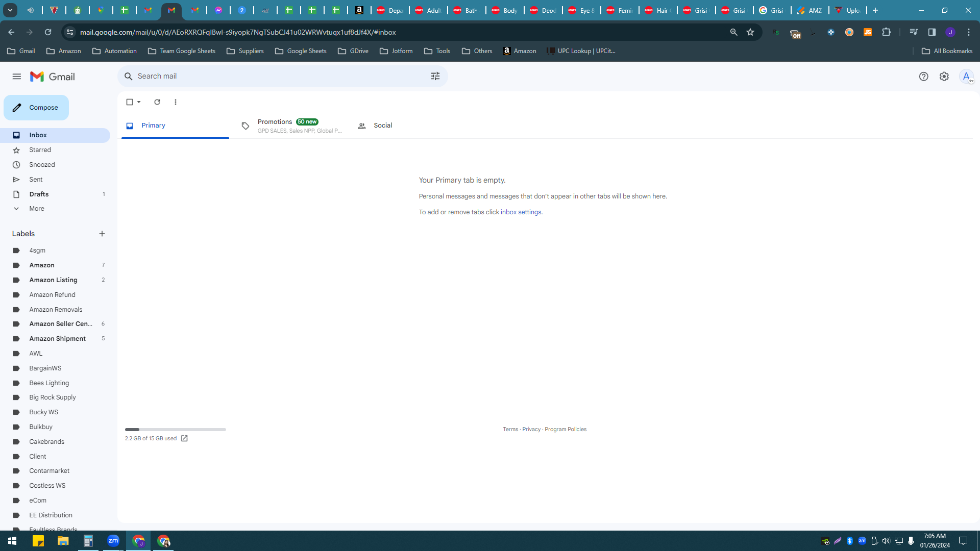Open the Big Rock Supply label

55,397
